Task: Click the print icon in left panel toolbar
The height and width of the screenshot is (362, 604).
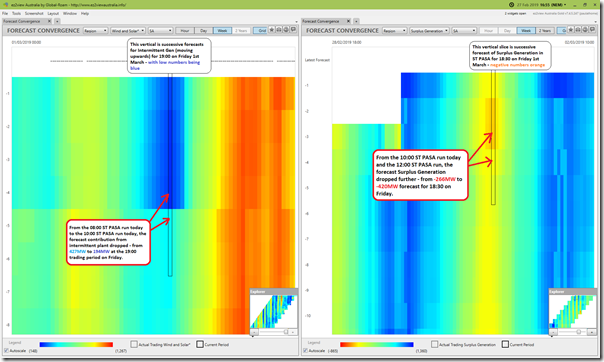Action: click(x=279, y=30)
